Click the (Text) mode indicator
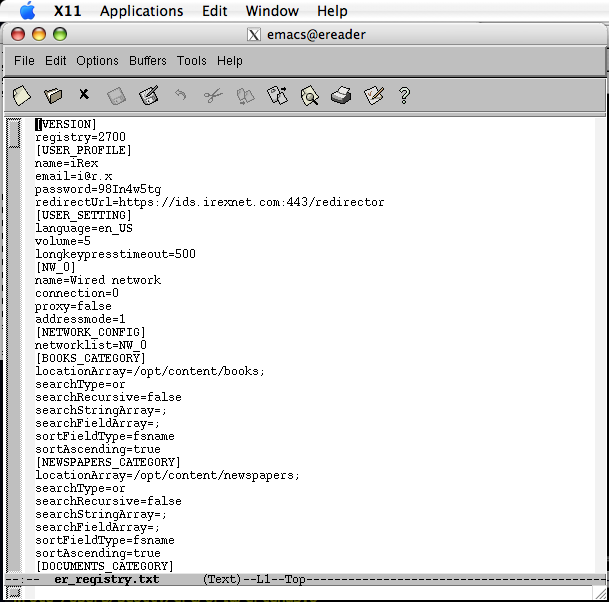 pos(222,579)
